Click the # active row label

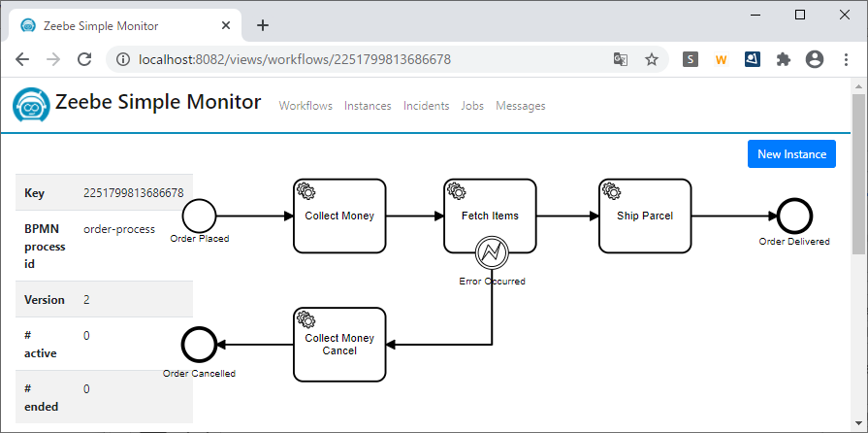click(x=41, y=345)
